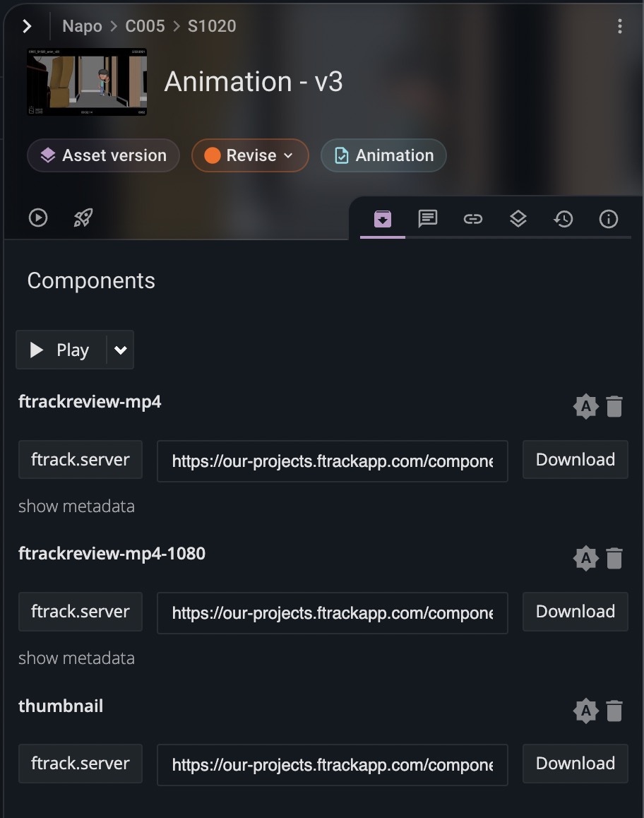The height and width of the screenshot is (818, 644).
Task: Collapse the panel using the top-left chevron
Action: (x=27, y=25)
